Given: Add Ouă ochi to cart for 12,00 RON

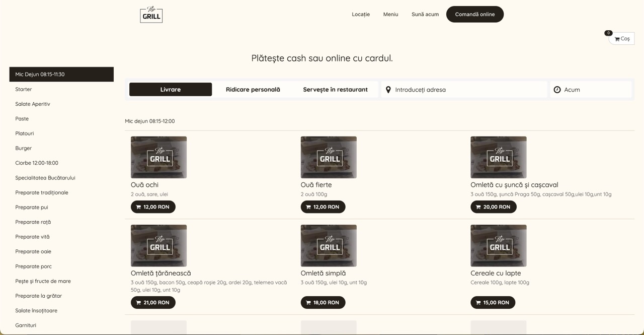Looking at the screenshot, I should [153, 207].
